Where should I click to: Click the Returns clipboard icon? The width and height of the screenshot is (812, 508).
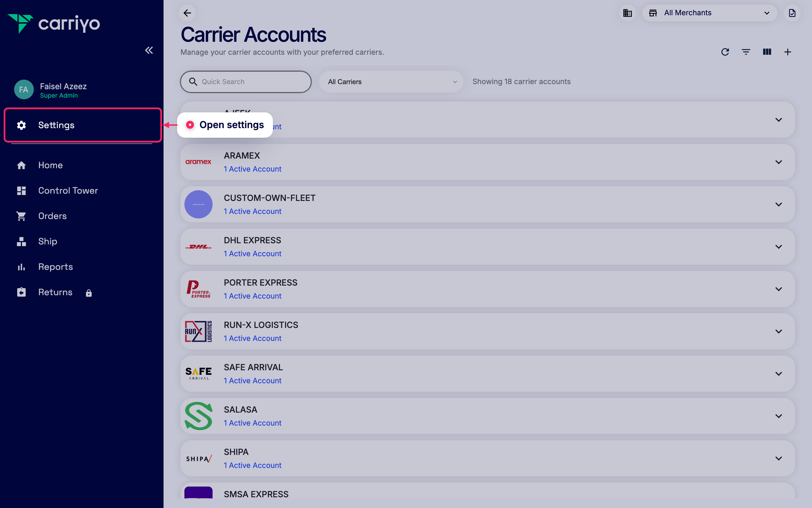21,292
